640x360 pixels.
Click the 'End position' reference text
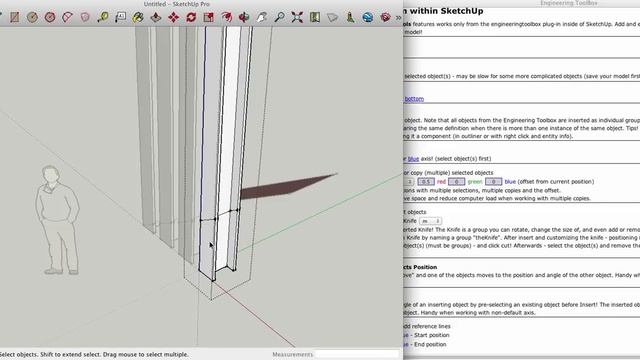[430, 344]
